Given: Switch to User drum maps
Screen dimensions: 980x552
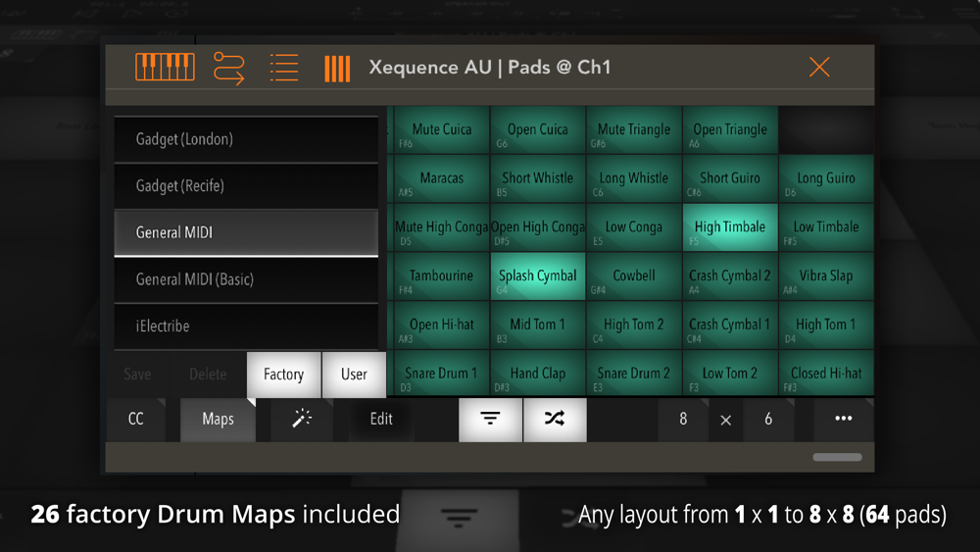Looking at the screenshot, I should [354, 375].
